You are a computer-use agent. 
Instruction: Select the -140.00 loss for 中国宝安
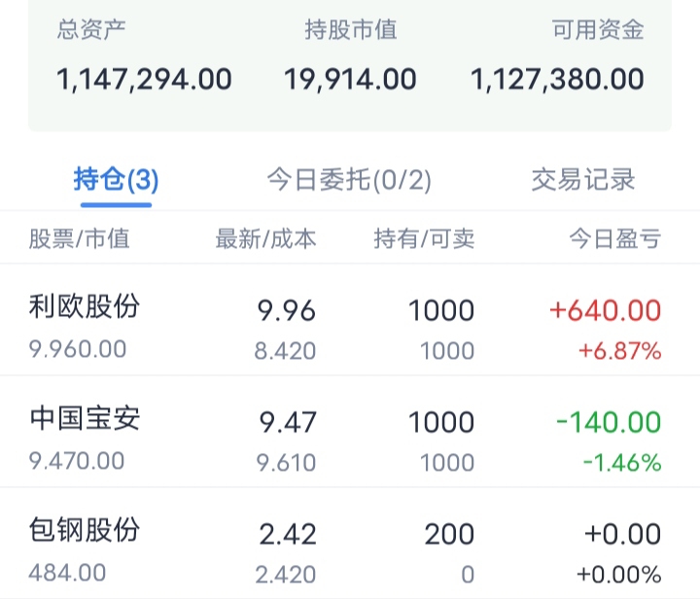point(608,423)
